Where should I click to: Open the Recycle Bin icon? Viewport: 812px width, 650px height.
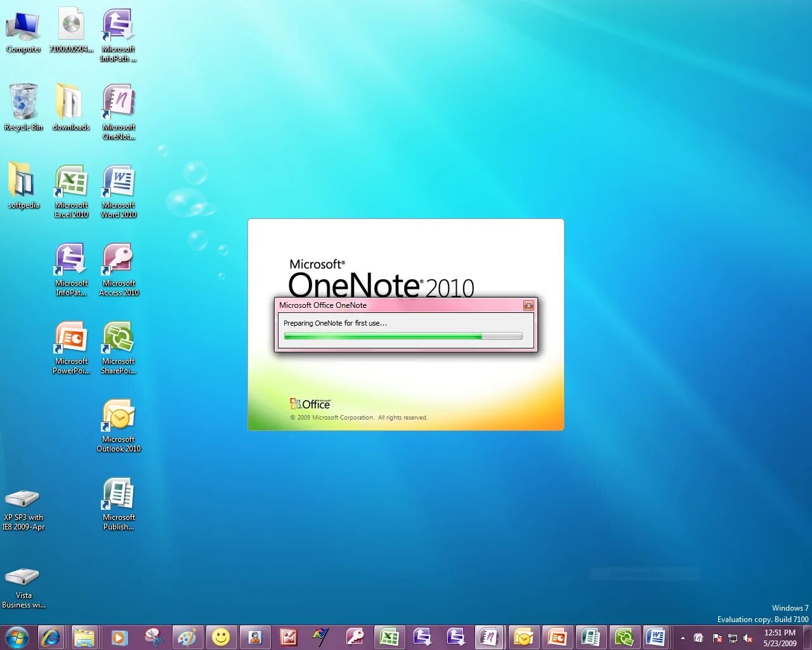coord(23,108)
